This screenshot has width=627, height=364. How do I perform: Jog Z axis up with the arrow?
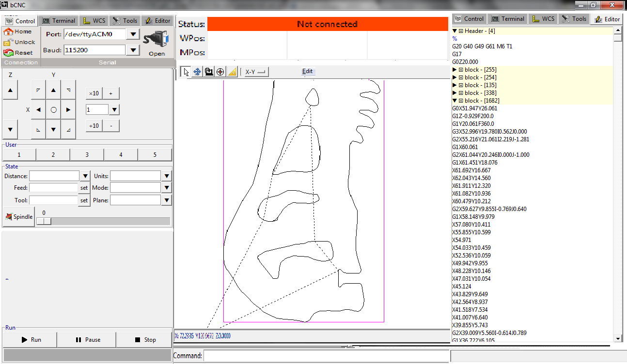(x=11, y=90)
